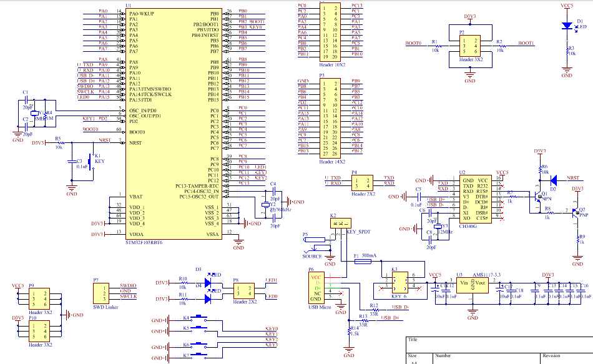Viewport: 593px width, 364px height.
Task: Click the P10 3X2 D3V3 header
Action: [x=39, y=331]
